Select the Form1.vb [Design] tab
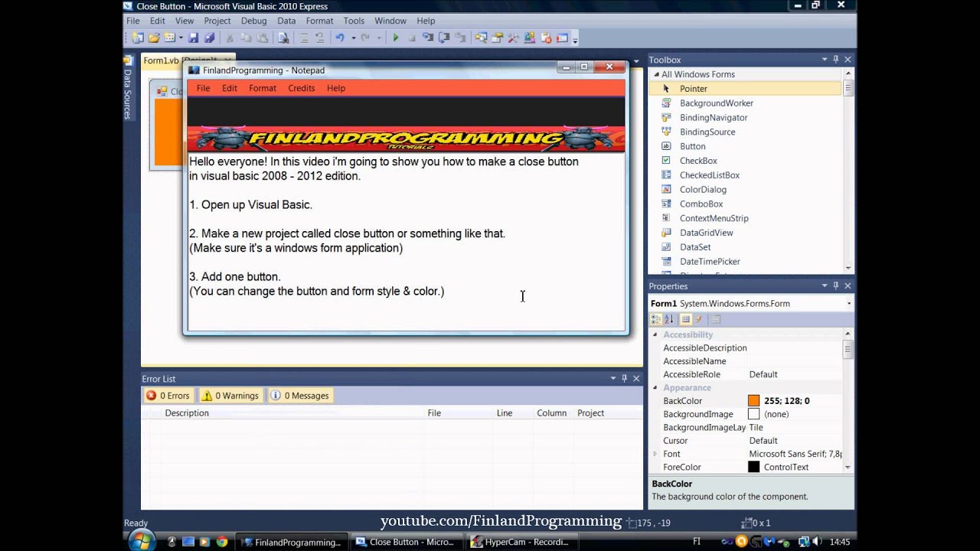Screen dimensions: 980x551 click(x=180, y=60)
